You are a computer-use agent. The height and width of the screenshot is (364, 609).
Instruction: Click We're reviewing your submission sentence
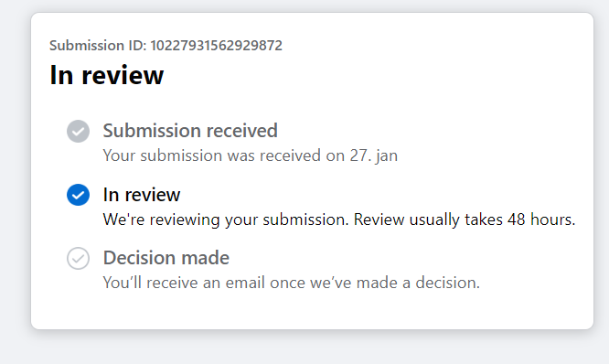click(x=226, y=219)
